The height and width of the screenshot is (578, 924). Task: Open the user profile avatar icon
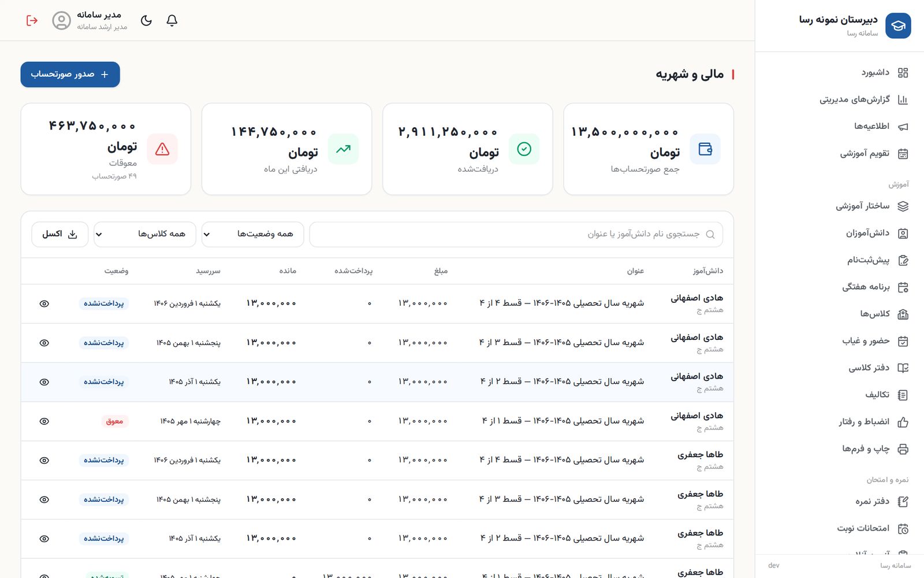(x=61, y=20)
